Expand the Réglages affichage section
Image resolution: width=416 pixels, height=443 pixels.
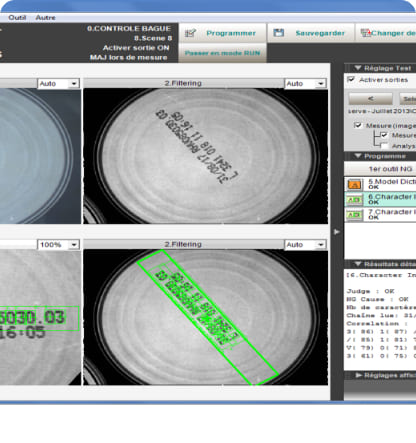[x=359, y=375]
